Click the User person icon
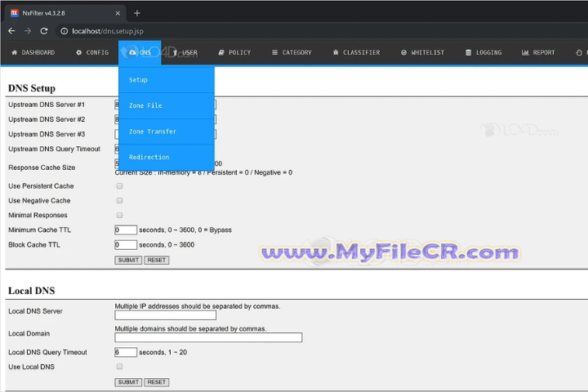Image resolution: width=588 pixels, height=392 pixels. 175,52
